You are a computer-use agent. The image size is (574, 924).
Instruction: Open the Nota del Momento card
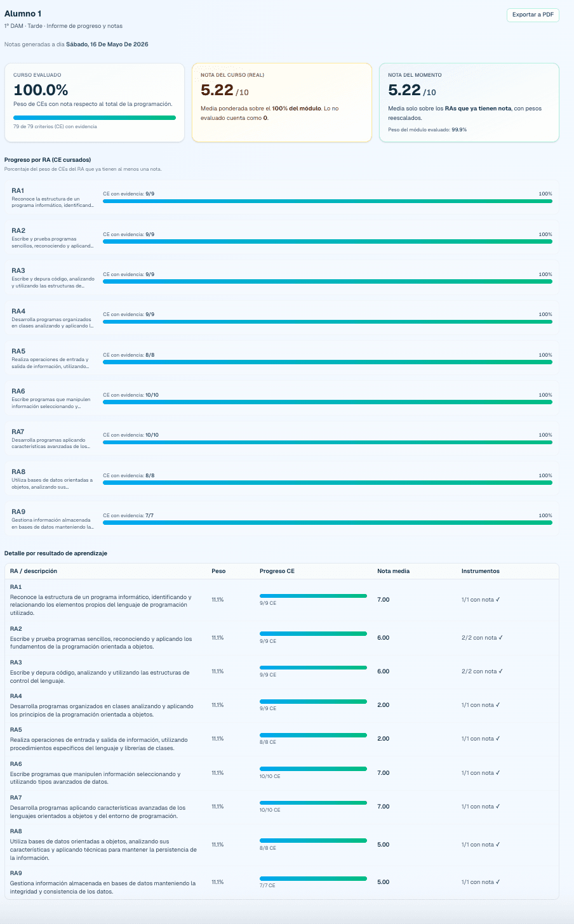click(x=469, y=102)
